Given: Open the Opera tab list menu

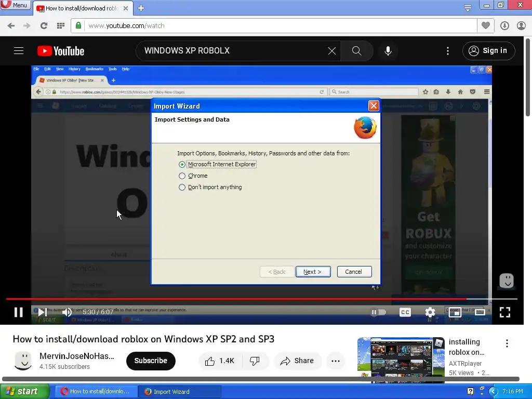Looking at the screenshot, I should [468, 8].
